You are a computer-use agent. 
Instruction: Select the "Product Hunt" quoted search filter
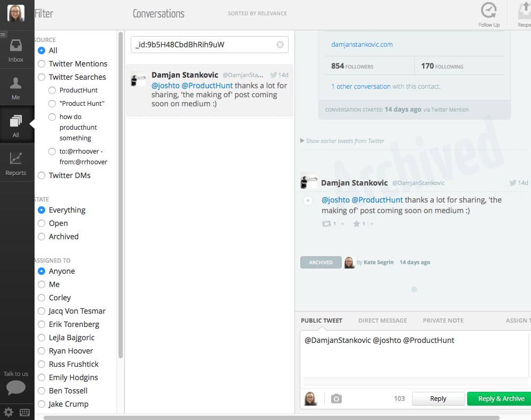[52, 103]
